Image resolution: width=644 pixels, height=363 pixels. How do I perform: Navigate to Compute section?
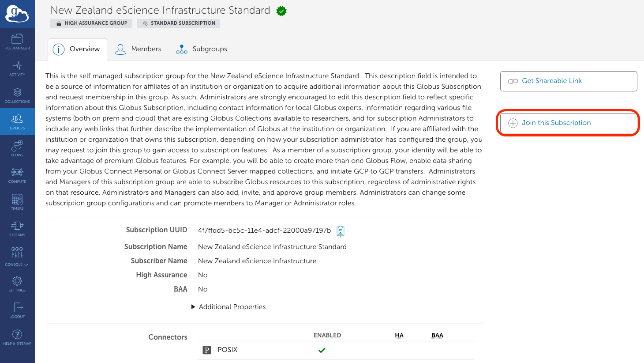tap(17, 175)
